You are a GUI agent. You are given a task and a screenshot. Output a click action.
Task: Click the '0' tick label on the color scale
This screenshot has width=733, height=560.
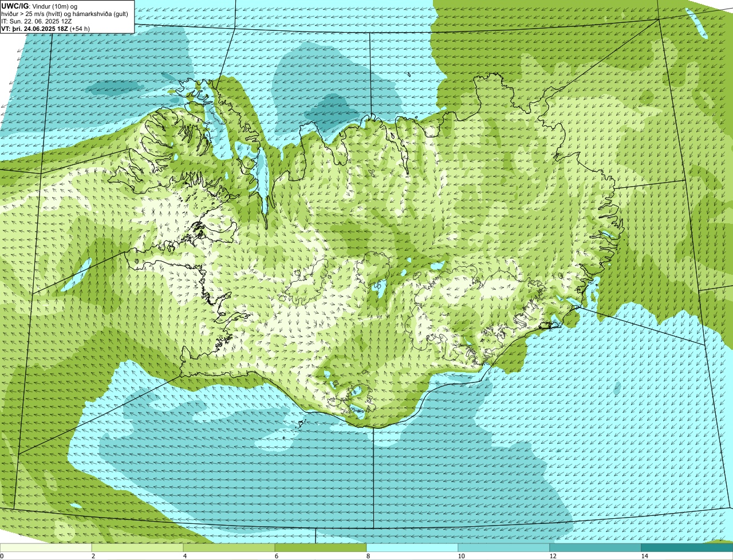[2, 556]
